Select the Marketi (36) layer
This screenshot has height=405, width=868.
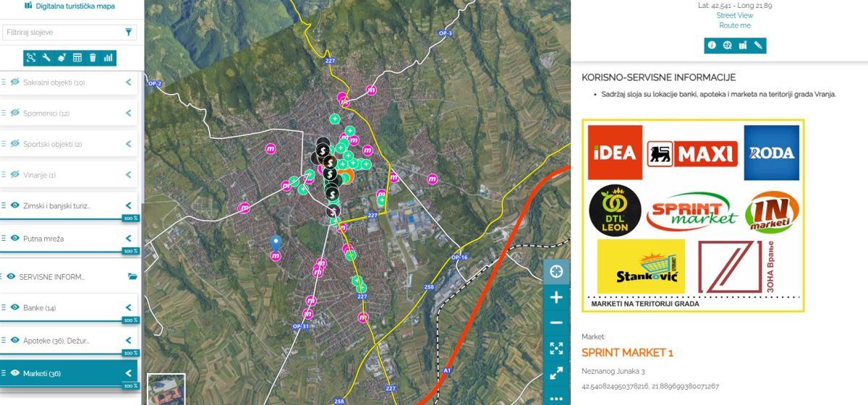[x=42, y=373]
